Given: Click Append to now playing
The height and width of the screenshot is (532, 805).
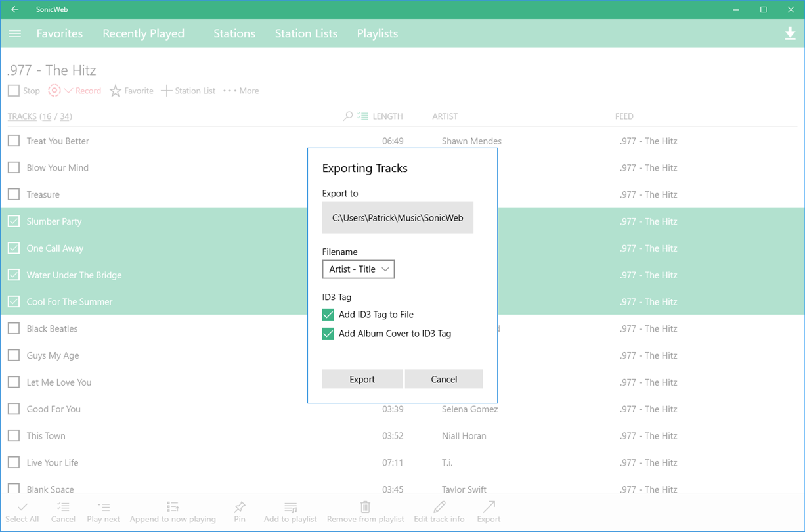Looking at the screenshot, I should [x=173, y=512].
